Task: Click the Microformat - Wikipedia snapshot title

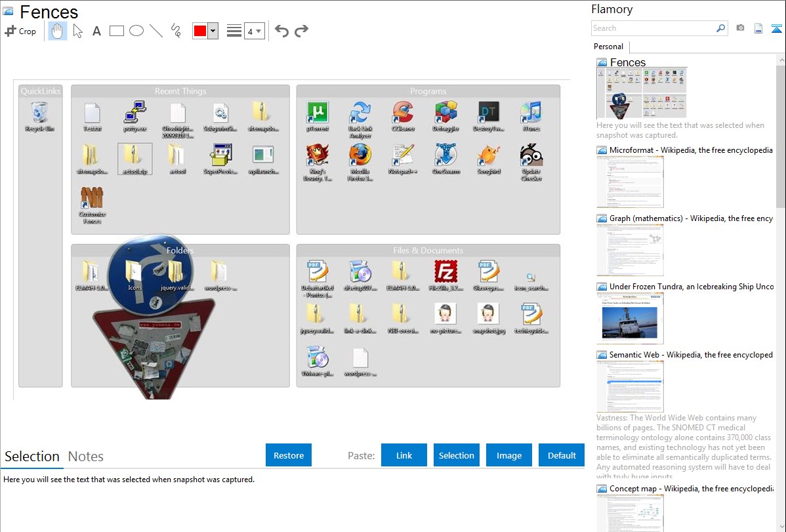Action: pos(691,150)
